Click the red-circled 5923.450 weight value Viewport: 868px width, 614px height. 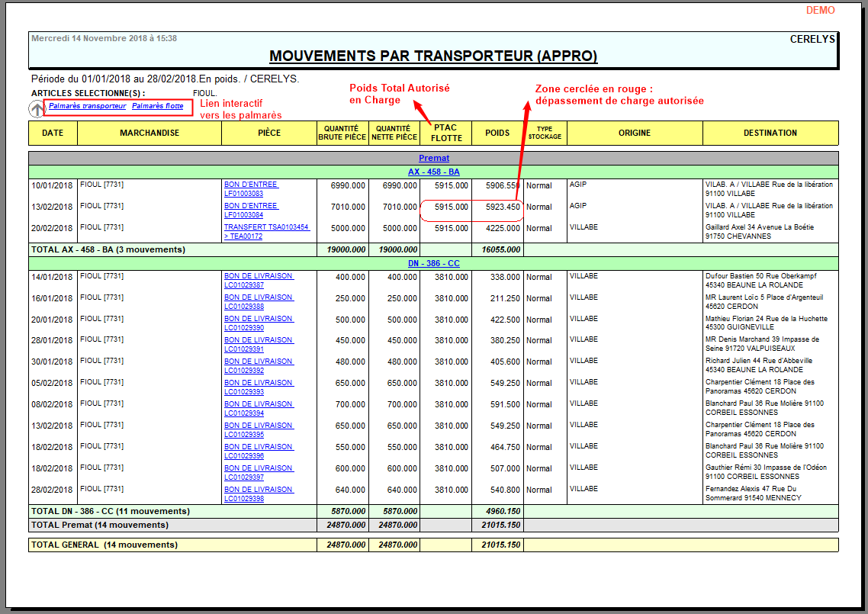pyautogui.click(x=503, y=207)
